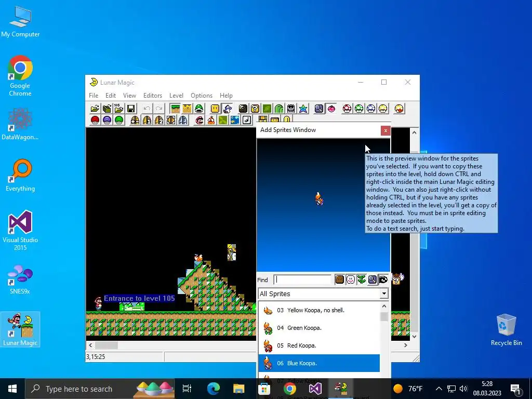Toggle the Lakitu cloud face filter button

pyautogui.click(x=351, y=280)
